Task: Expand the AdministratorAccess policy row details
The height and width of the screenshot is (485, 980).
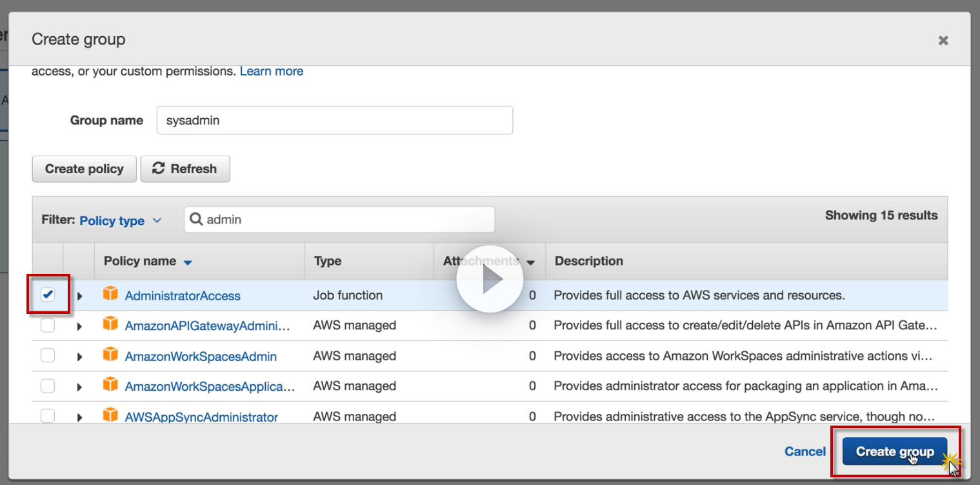Action: pos(80,296)
